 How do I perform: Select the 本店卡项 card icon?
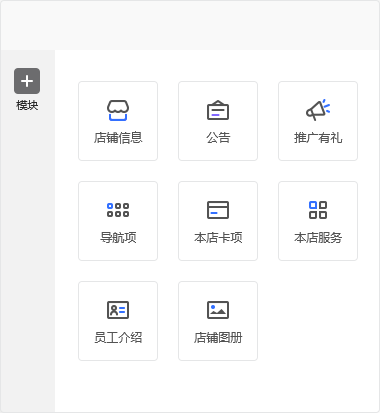(x=218, y=210)
